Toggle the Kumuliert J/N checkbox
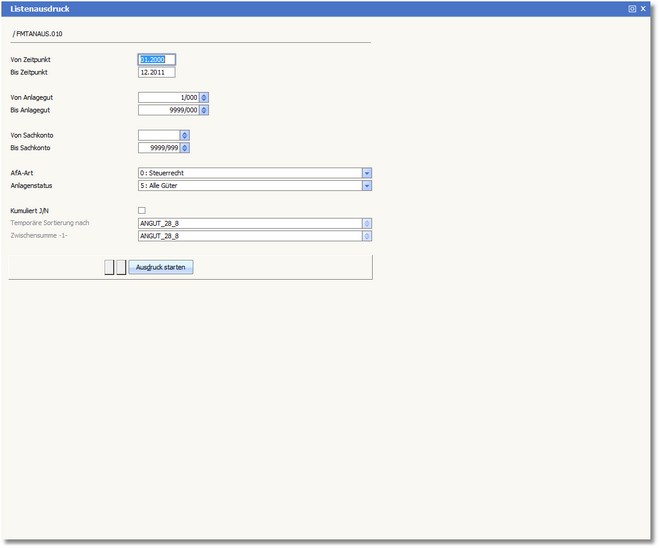 point(142,210)
